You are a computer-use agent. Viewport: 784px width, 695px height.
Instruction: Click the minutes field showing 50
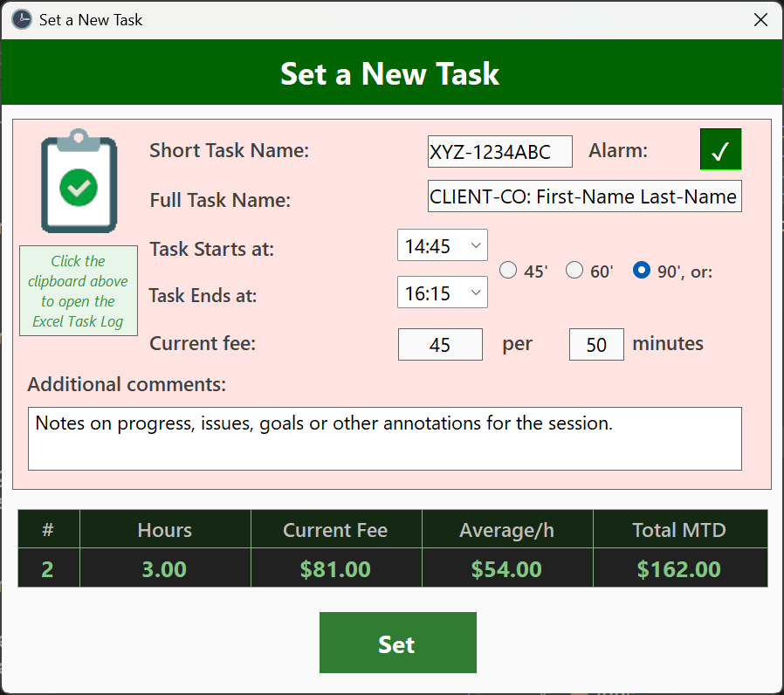tap(596, 344)
